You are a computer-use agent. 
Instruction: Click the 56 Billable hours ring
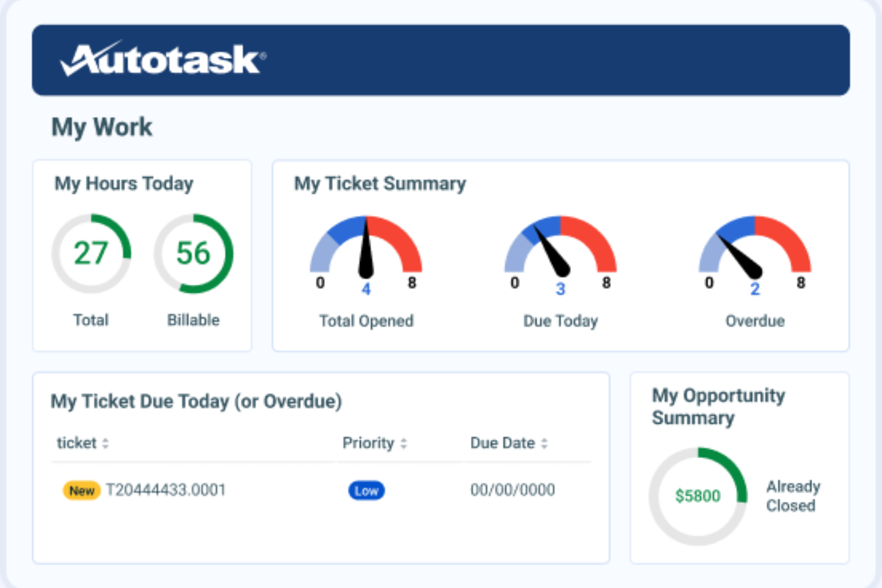[x=194, y=254]
